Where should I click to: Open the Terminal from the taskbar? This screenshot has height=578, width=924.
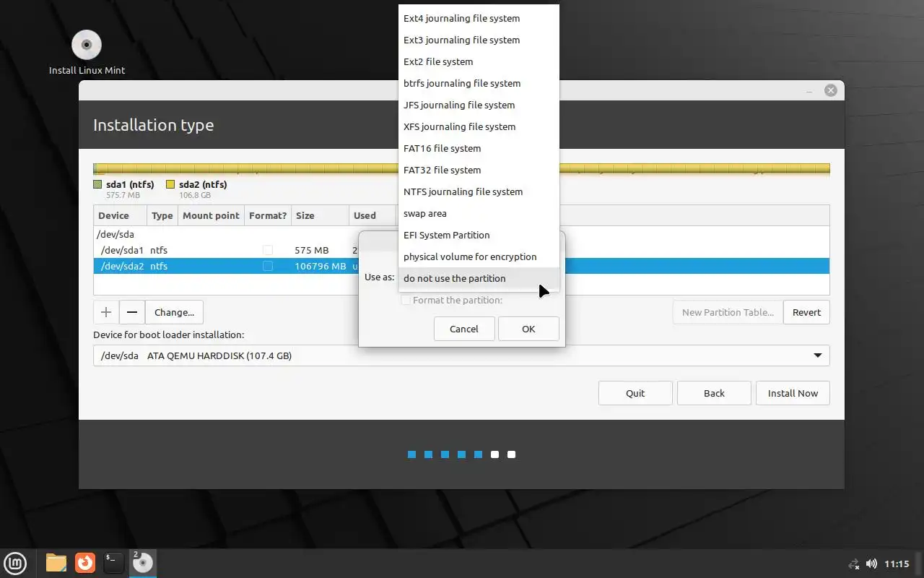(x=113, y=562)
